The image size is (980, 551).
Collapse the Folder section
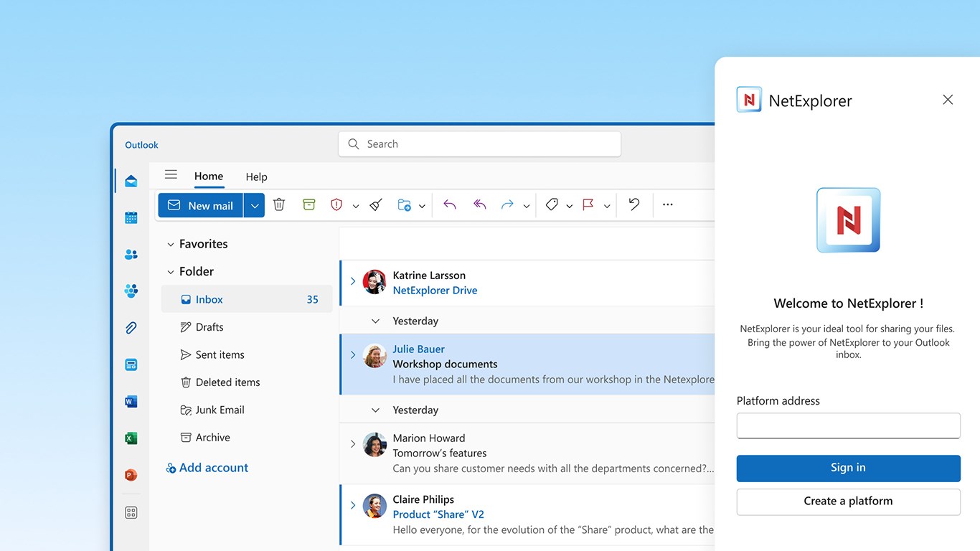[x=171, y=272]
